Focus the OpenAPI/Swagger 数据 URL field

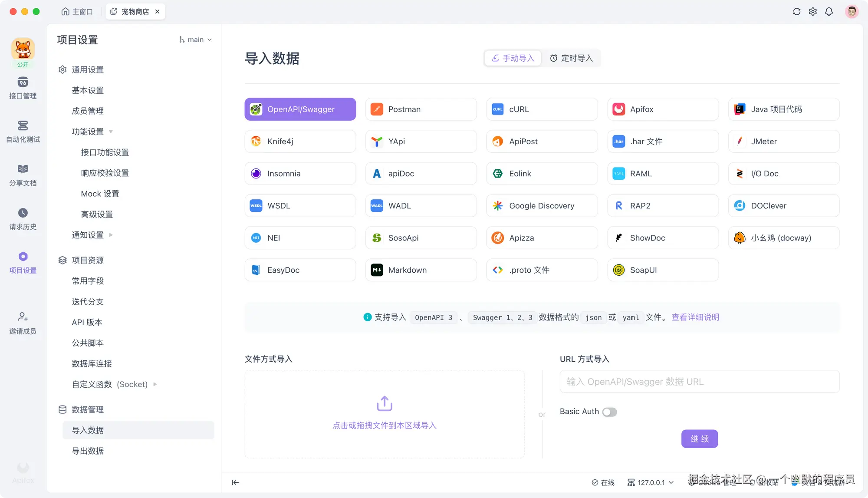point(700,382)
